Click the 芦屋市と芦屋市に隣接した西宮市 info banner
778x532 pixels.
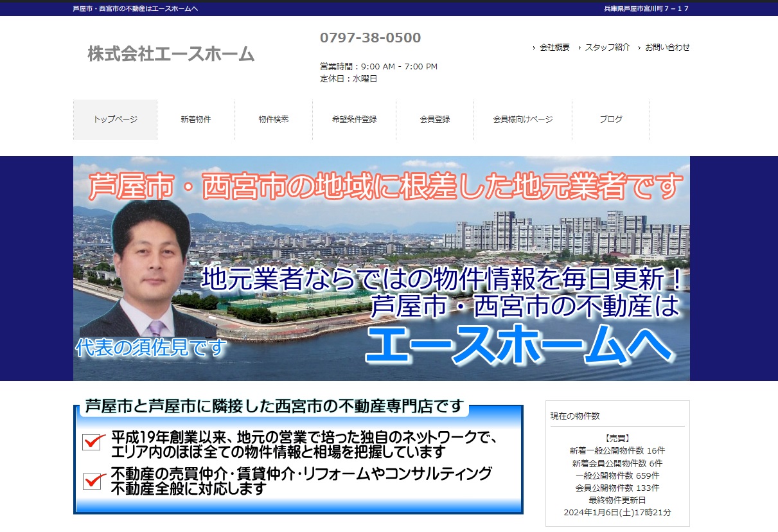click(298, 456)
